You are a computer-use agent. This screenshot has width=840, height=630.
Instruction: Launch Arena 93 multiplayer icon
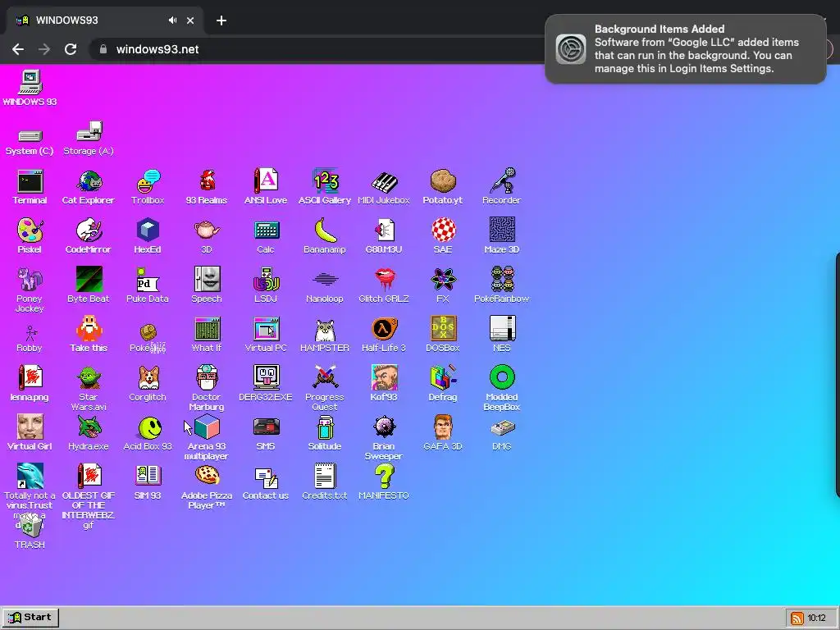pyautogui.click(x=207, y=427)
